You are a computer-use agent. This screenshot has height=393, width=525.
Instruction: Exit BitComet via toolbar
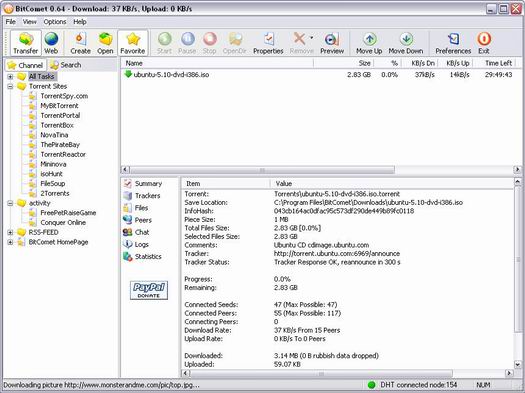(484, 43)
